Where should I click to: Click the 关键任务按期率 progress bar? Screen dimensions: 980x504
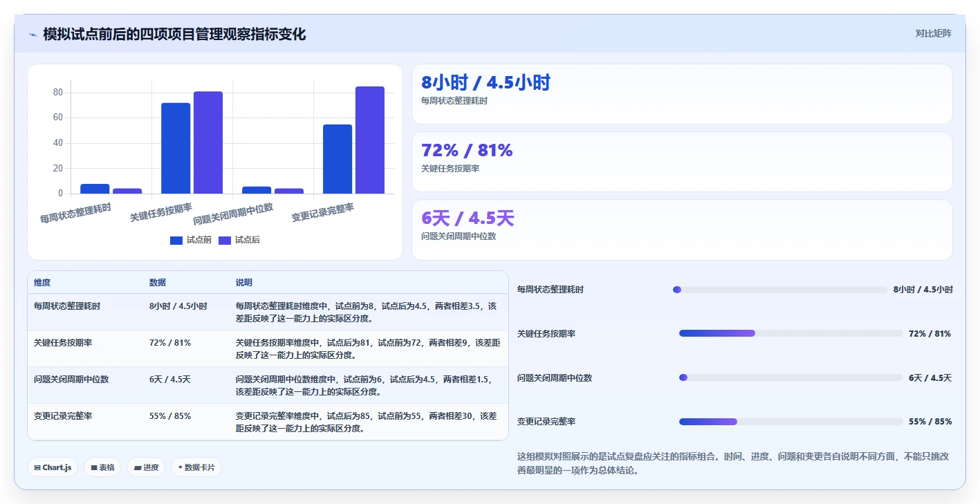click(x=791, y=333)
